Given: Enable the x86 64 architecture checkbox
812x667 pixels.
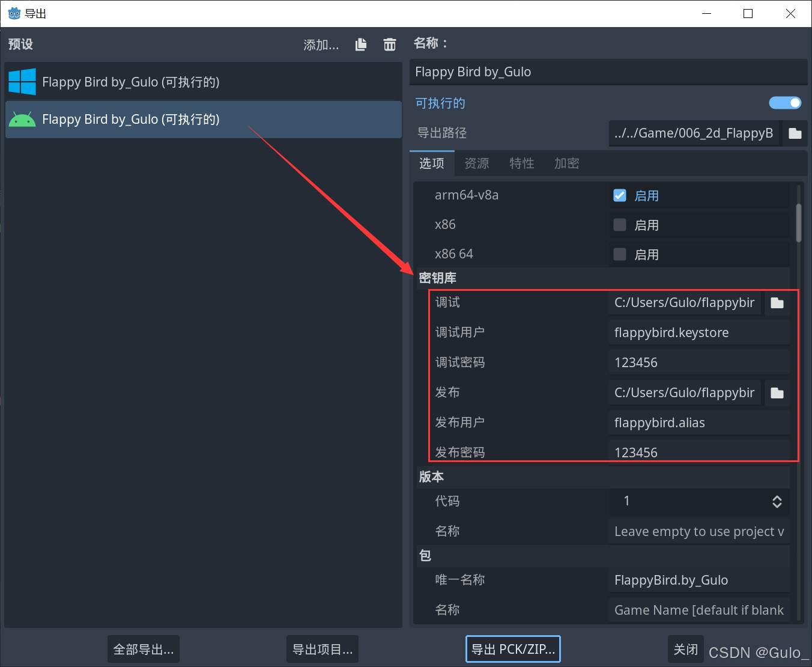Looking at the screenshot, I should pyautogui.click(x=619, y=254).
